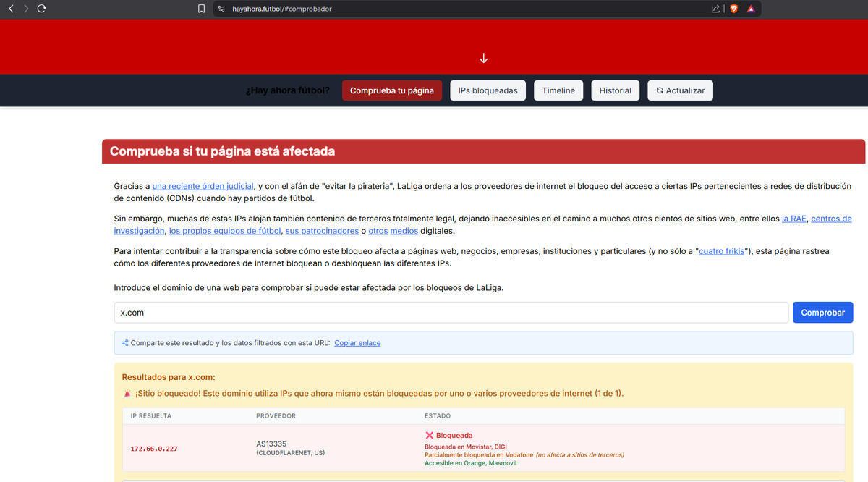
Task: Reload the page with the refresh icon
Action: [42, 9]
